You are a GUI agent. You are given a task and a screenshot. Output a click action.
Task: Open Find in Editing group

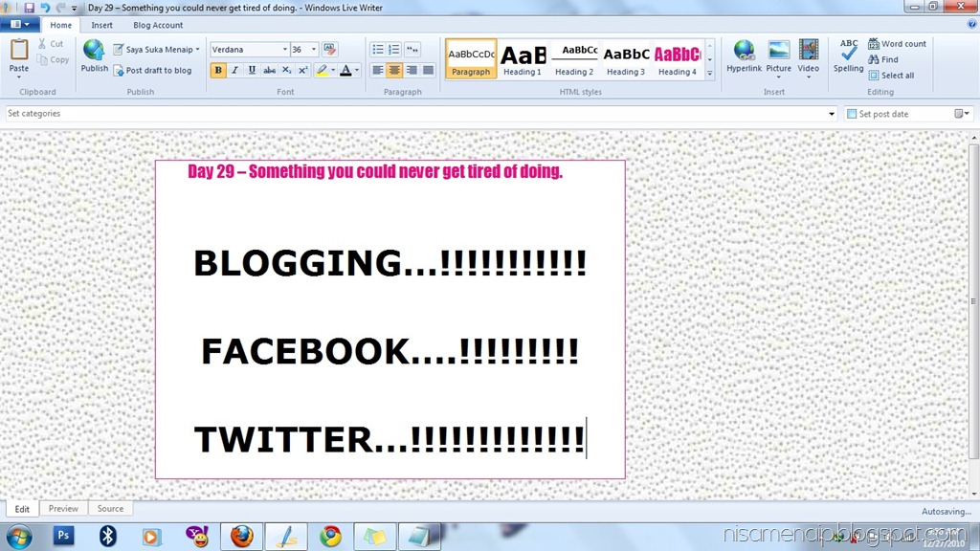tap(883, 59)
